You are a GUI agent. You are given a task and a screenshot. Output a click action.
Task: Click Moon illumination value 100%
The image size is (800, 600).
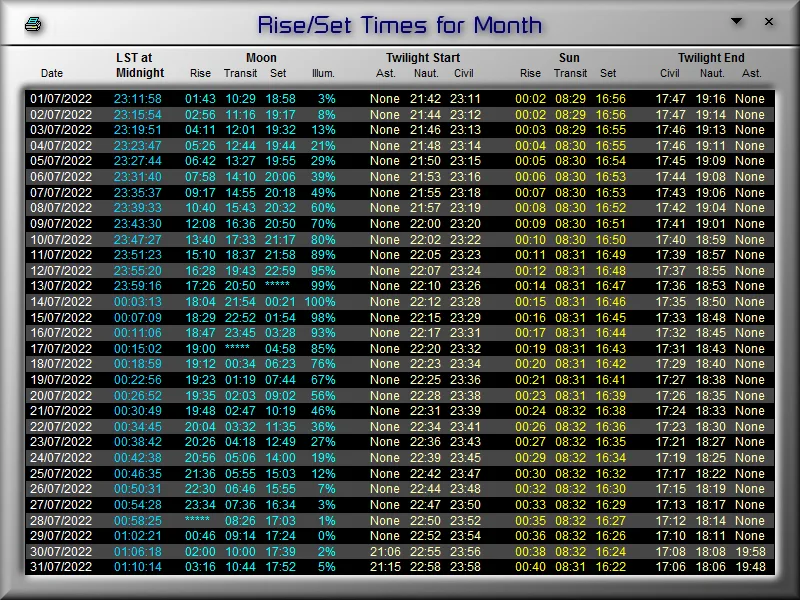(x=320, y=302)
